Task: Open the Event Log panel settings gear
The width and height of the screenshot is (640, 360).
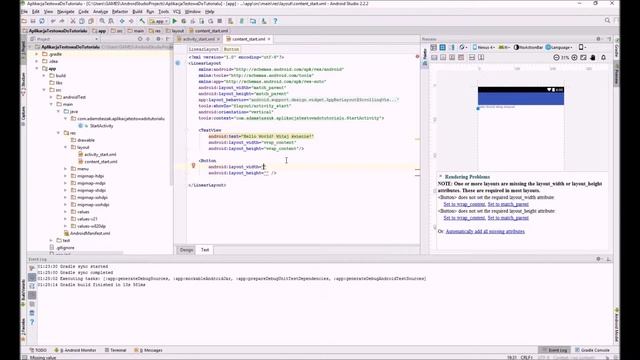Action: pyautogui.click(x=598, y=259)
